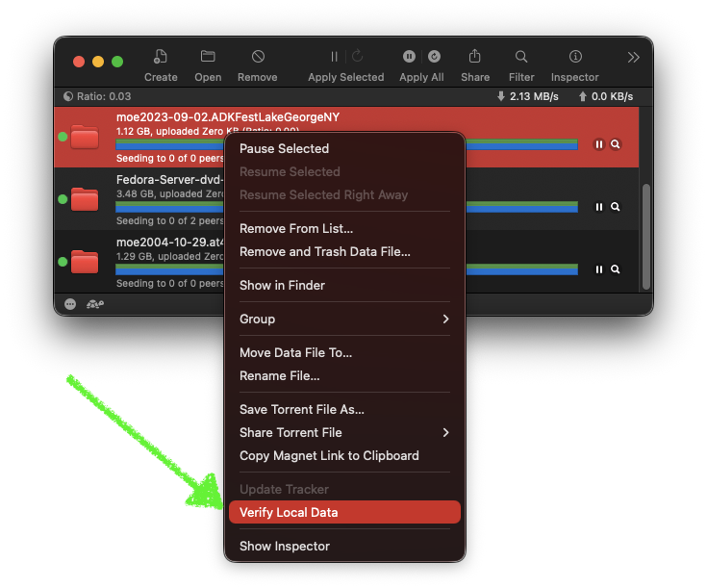Toggle the turtle speed limit mode
Screen dimensions: 707x588
point(95,304)
